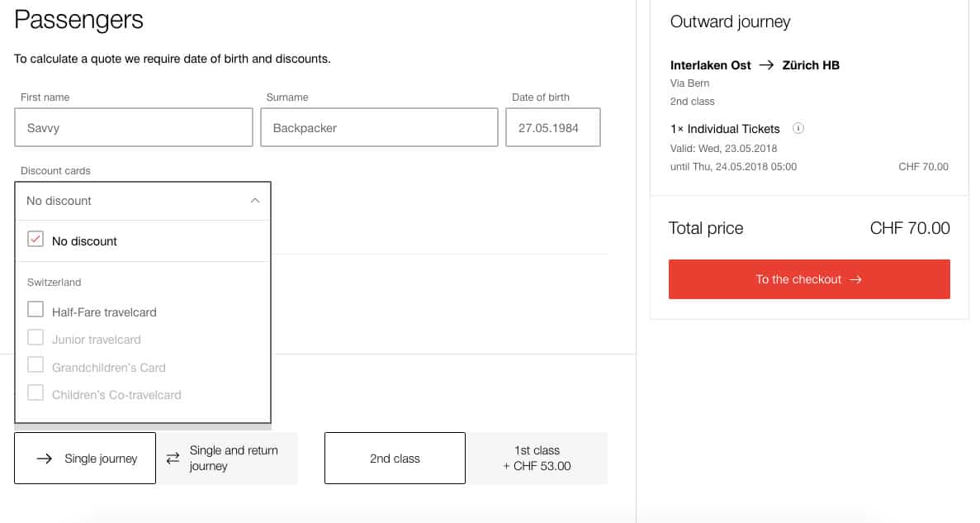The width and height of the screenshot is (980, 523).
Task: Click the First name input field
Action: point(134,128)
